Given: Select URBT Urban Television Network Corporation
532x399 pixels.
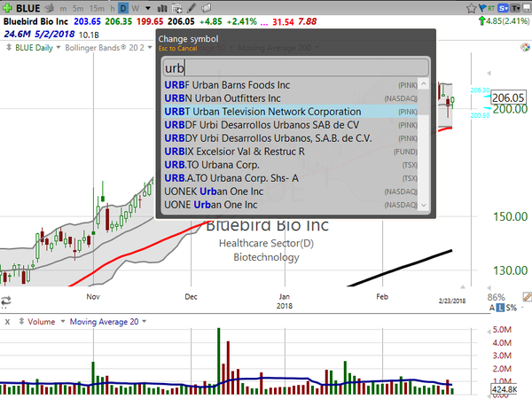Looking at the screenshot, I should [x=291, y=112].
